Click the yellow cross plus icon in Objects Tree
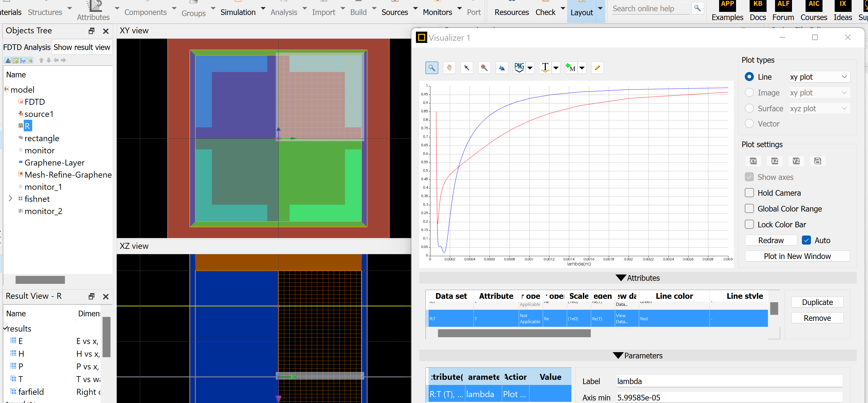 pyautogui.click(x=30, y=61)
